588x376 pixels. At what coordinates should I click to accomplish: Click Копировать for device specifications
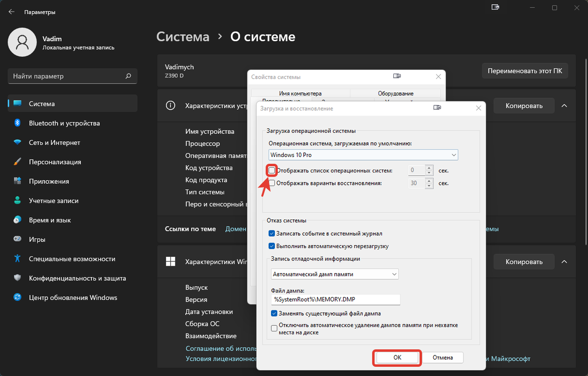point(524,105)
